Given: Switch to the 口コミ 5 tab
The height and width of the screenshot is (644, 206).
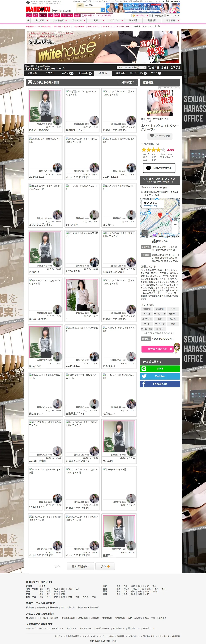Looking at the screenshot, I should tap(156, 73).
